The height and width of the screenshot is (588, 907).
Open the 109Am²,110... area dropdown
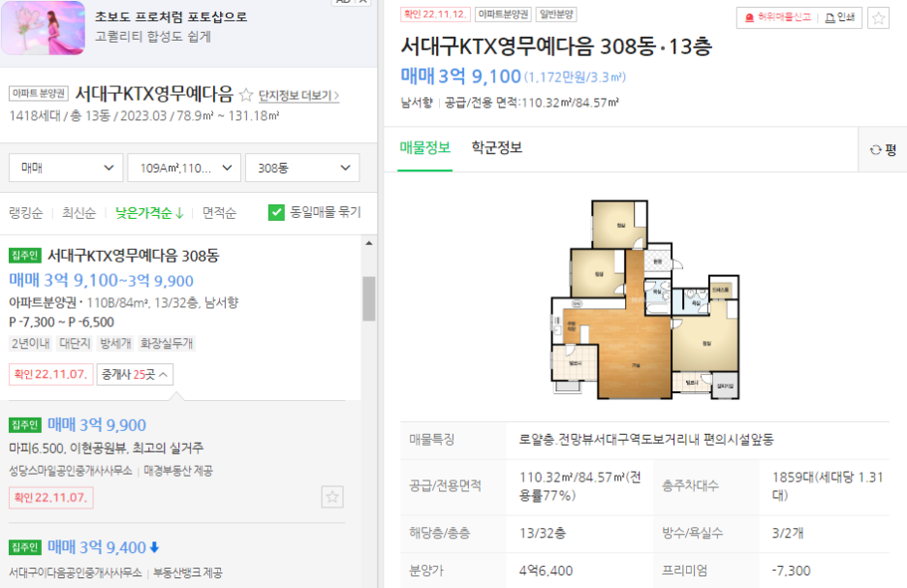pyautogui.click(x=184, y=168)
